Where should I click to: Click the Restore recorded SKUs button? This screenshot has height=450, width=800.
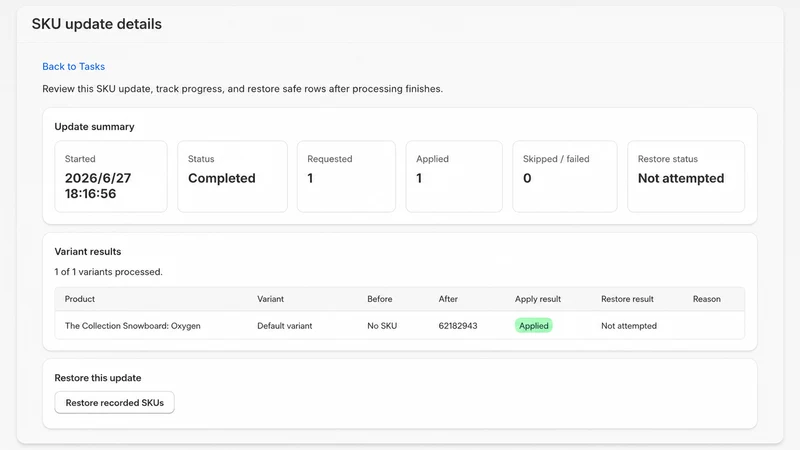point(114,403)
